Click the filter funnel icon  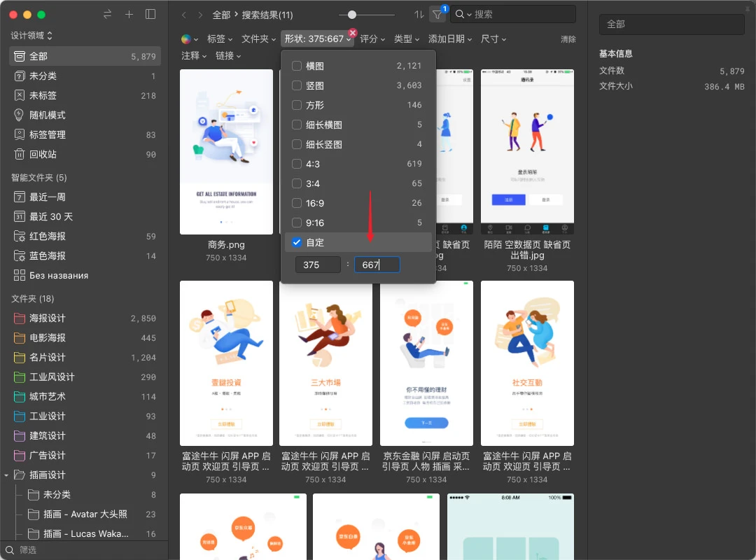click(437, 15)
